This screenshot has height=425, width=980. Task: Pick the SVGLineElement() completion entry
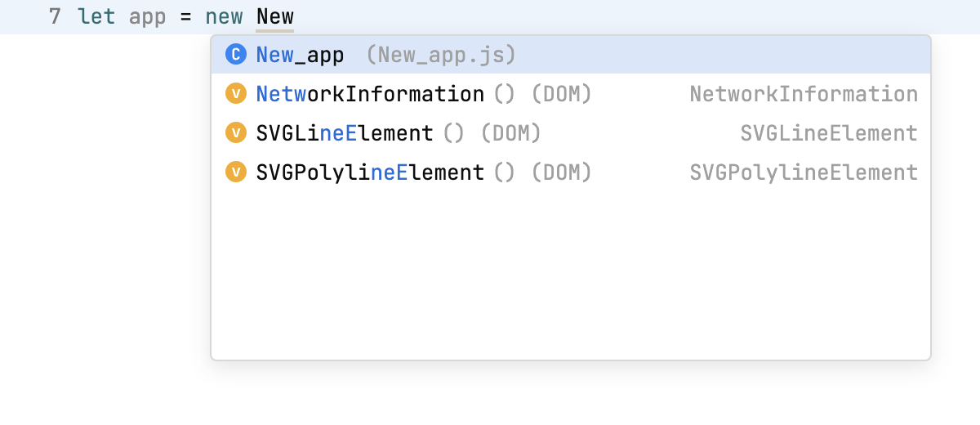click(345, 133)
